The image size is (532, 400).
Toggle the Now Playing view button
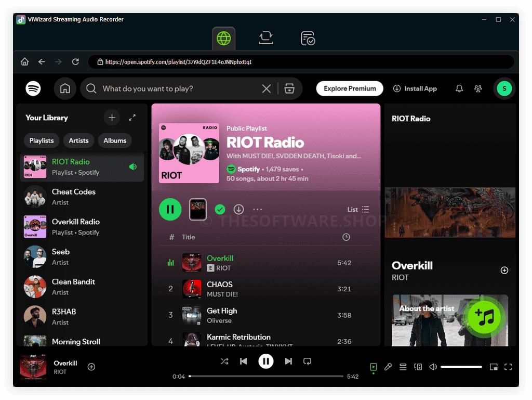click(373, 367)
